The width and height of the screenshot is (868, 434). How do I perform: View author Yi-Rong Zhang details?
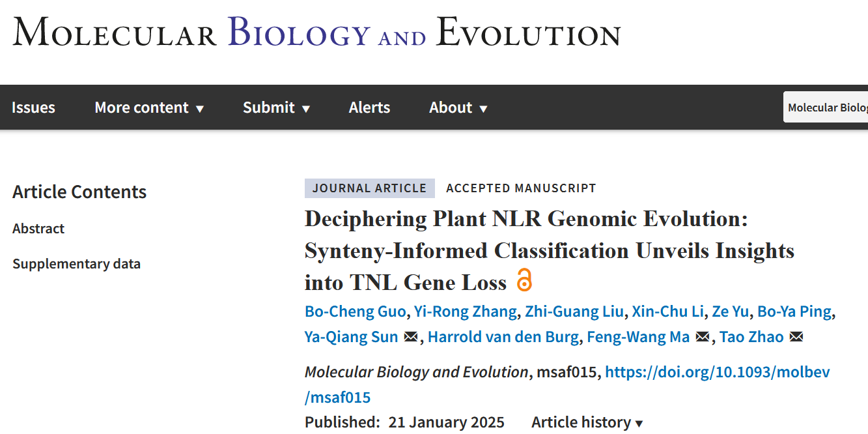466,311
